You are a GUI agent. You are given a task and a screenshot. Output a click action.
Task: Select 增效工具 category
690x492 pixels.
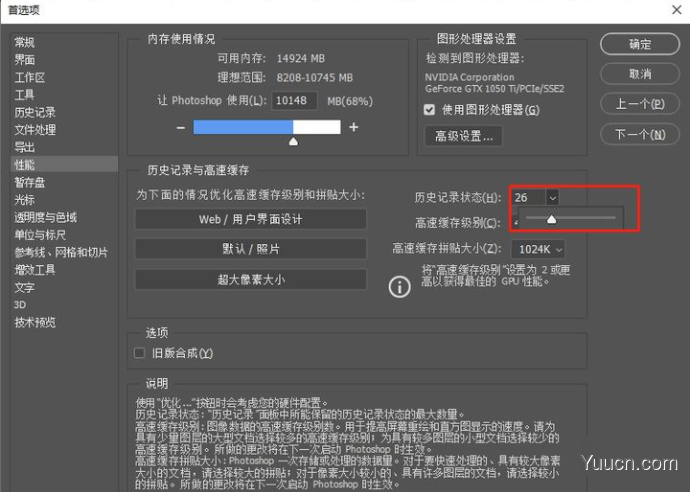35,270
